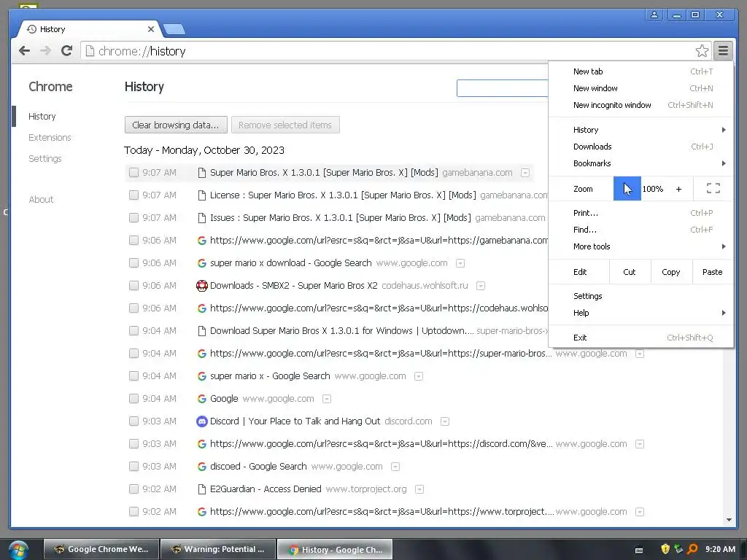Screen dimensions: 747x560
Task: Open dropdown next to super mario x download entry
Action: 460,263
